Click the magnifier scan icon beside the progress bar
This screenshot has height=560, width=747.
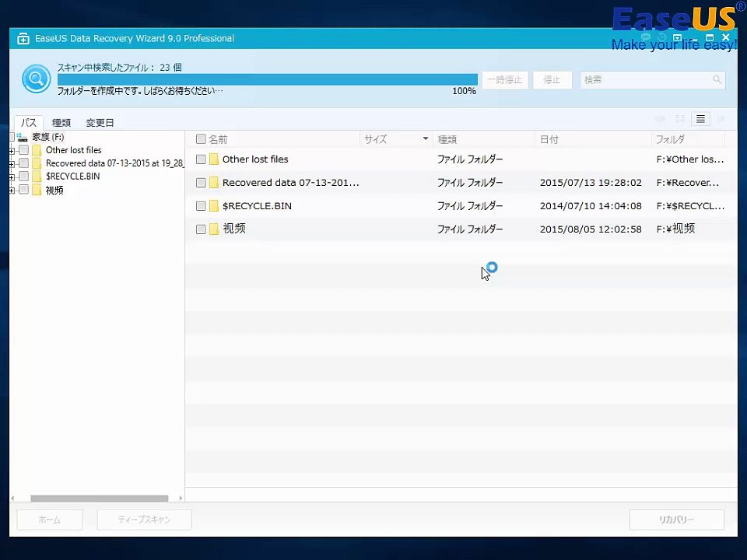(37, 79)
